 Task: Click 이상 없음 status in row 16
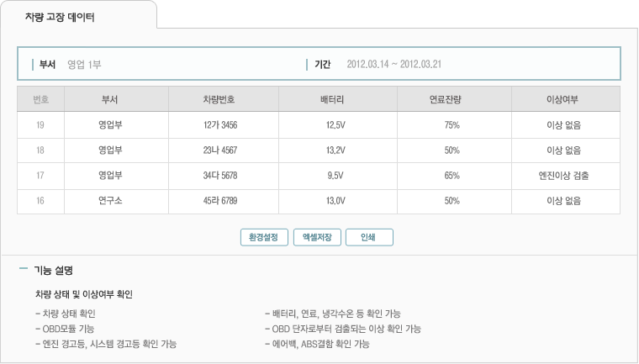click(x=563, y=201)
